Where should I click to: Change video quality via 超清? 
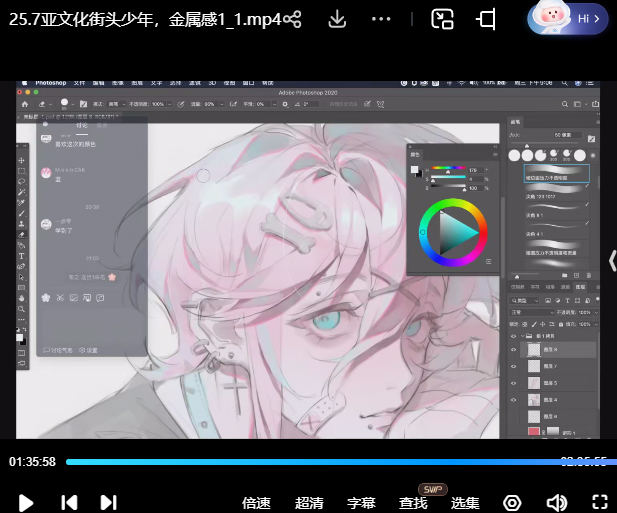(309, 503)
